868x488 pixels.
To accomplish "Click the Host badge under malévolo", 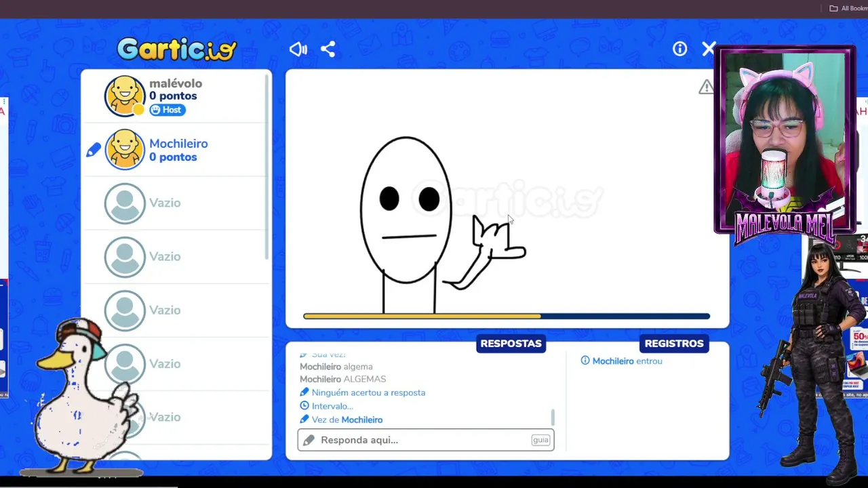I will point(167,110).
